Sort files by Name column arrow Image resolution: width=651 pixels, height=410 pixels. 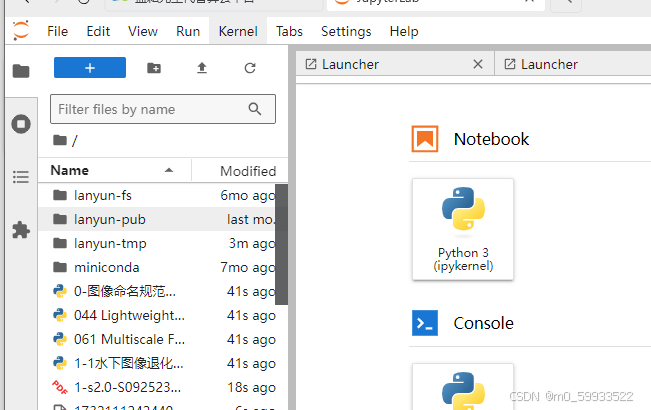tap(169, 170)
